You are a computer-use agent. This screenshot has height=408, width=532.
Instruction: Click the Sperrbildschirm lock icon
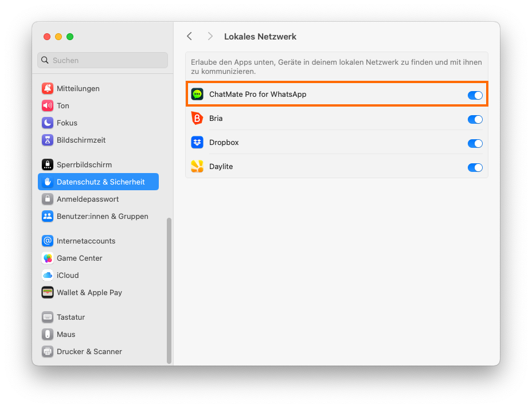click(48, 165)
